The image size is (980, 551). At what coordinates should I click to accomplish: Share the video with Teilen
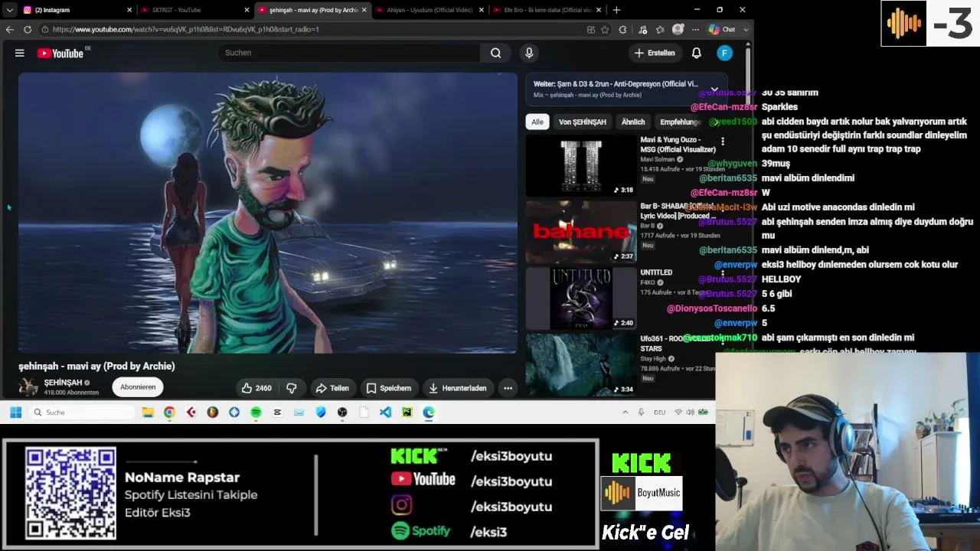click(x=332, y=388)
